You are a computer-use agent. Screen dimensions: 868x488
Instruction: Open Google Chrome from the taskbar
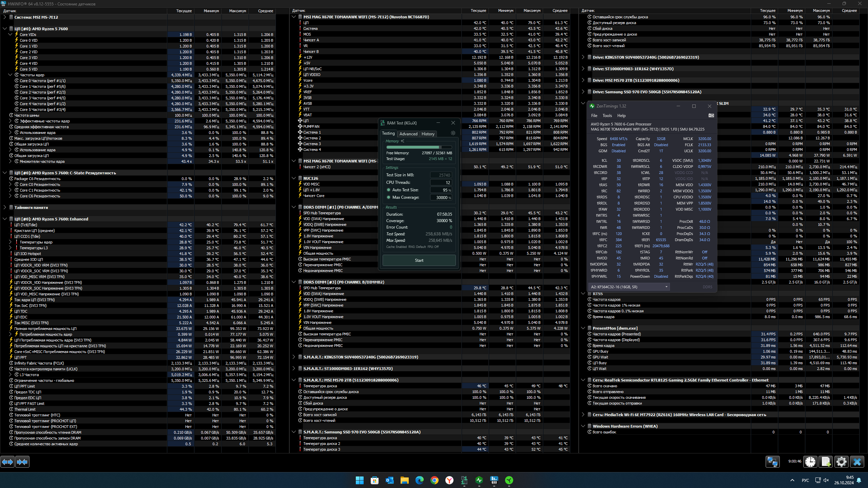(434, 480)
